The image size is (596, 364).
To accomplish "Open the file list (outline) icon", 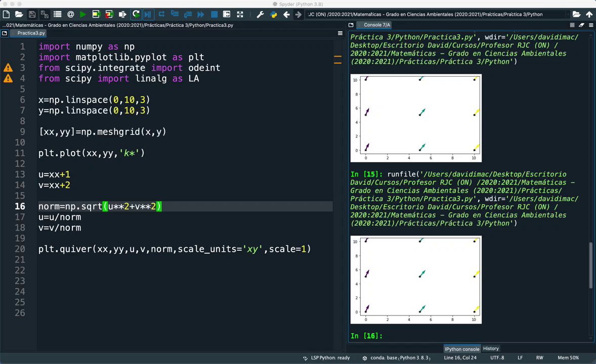I will [x=57, y=15].
